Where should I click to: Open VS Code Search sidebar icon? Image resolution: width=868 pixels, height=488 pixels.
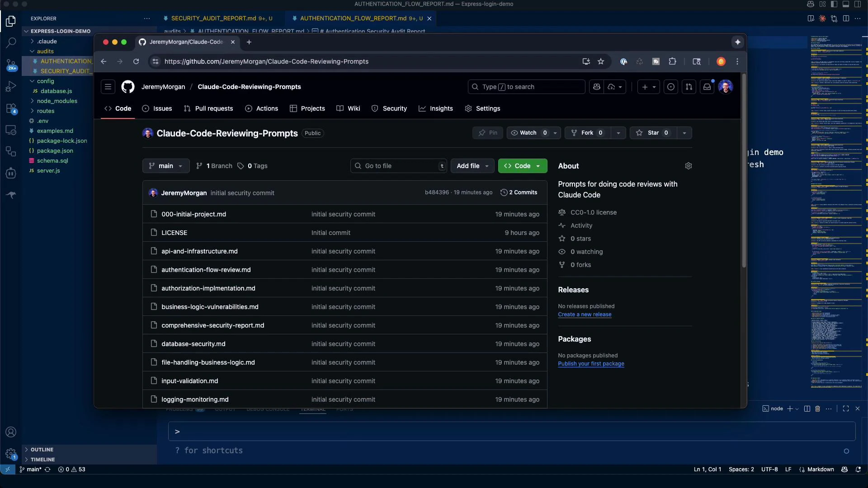[11, 43]
